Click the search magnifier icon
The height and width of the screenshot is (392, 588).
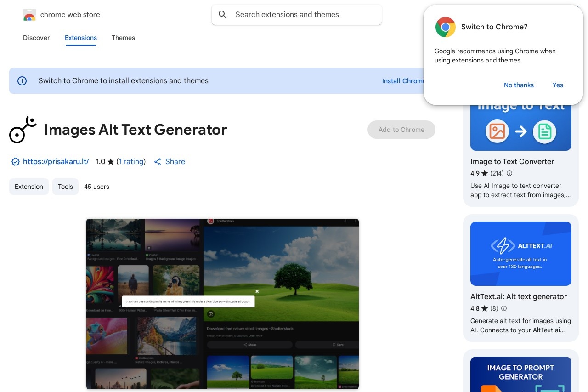223,15
